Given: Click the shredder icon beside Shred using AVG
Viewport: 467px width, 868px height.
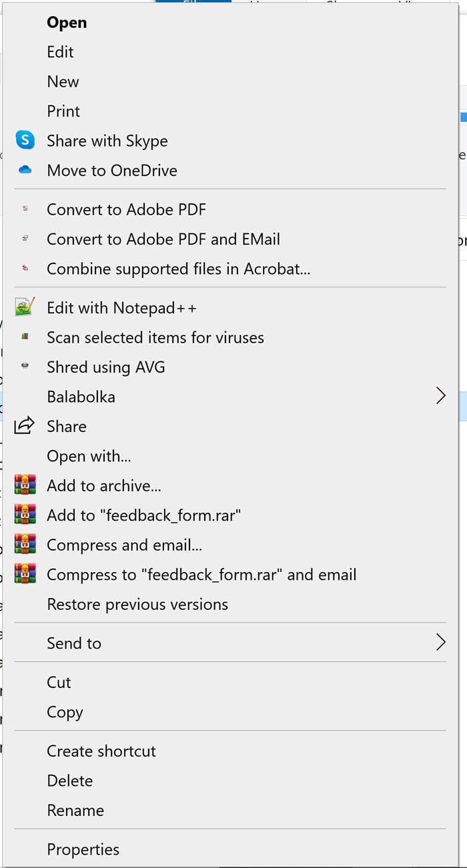Looking at the screenshot, I should [25, 367].
